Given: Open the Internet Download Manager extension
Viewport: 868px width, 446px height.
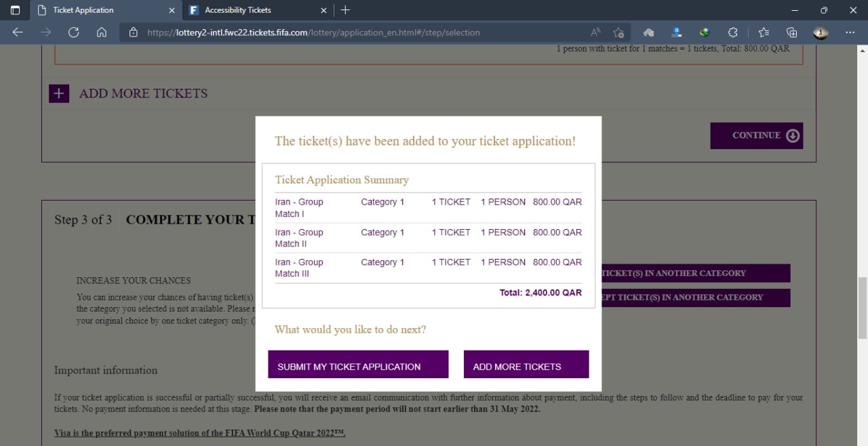Looking at the screenshot, I should [705, 32].
